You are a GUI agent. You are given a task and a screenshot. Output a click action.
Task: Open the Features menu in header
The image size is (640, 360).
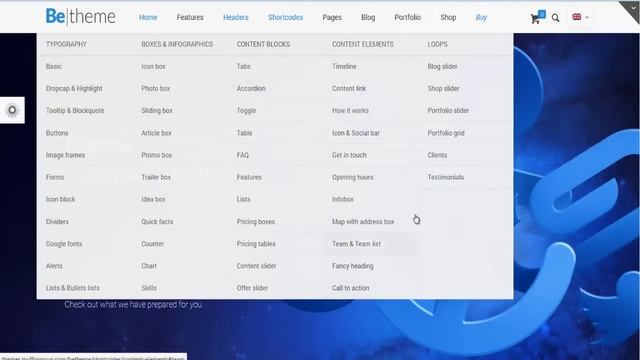click(x=190, y=18)
